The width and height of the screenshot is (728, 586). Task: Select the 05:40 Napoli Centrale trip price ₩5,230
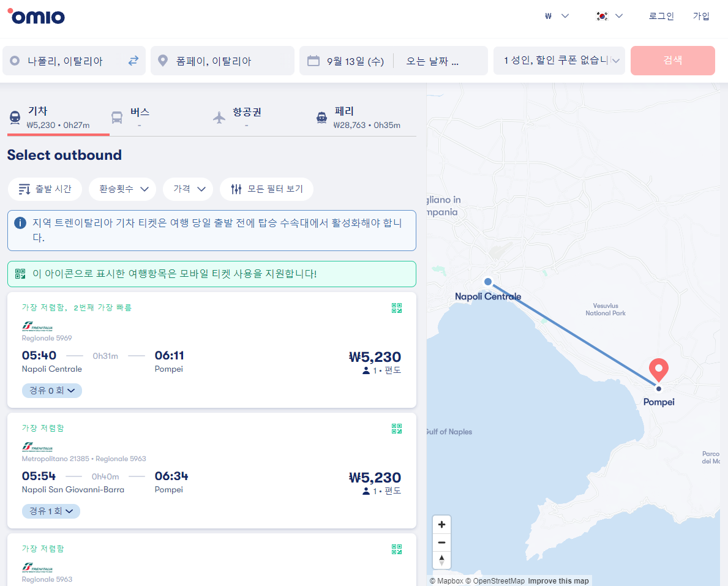[x=375, y=357]
